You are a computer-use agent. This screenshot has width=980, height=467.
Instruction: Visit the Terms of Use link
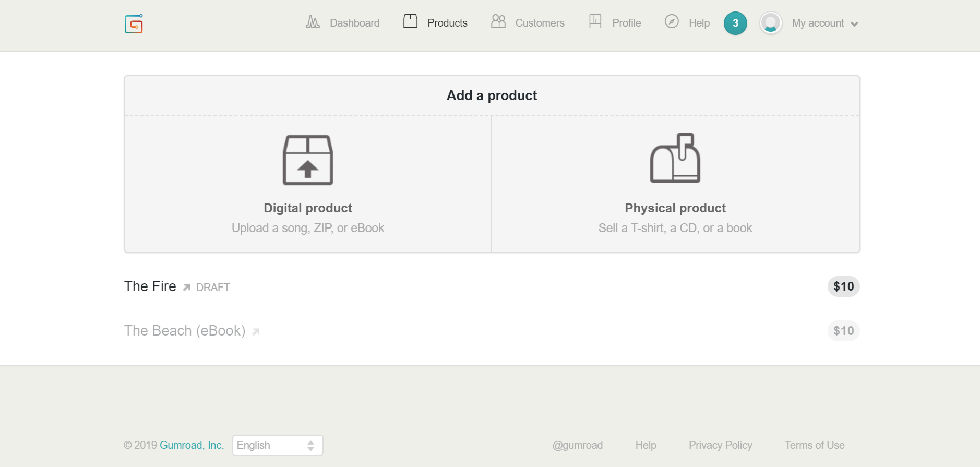point(815,445)
